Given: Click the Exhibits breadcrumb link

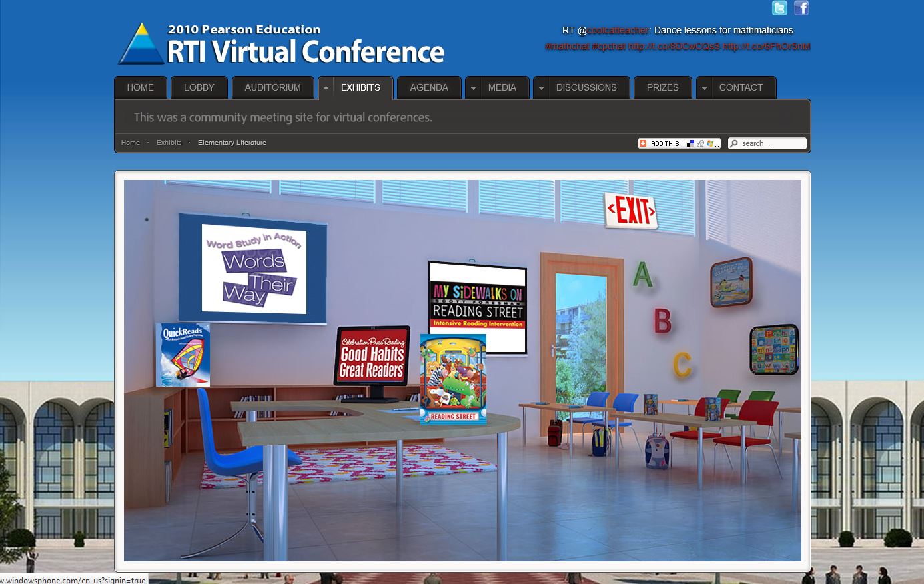Looking at the screenshot, I should click(x=169, y=143).
